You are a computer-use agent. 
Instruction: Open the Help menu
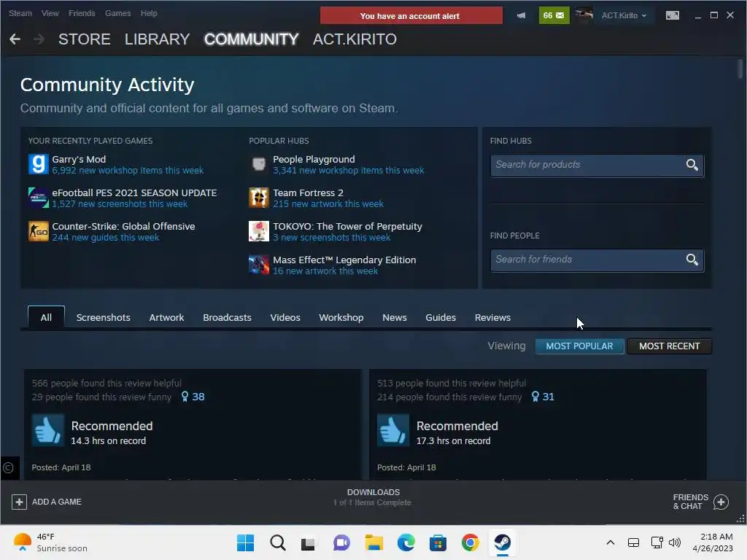pos(149,13)
